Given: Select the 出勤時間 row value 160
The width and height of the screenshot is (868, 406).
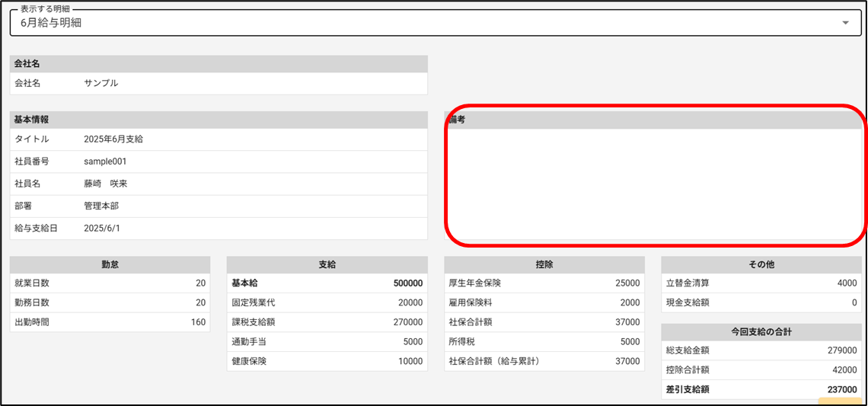Looking at the screenshot, I should pos(198,322).
